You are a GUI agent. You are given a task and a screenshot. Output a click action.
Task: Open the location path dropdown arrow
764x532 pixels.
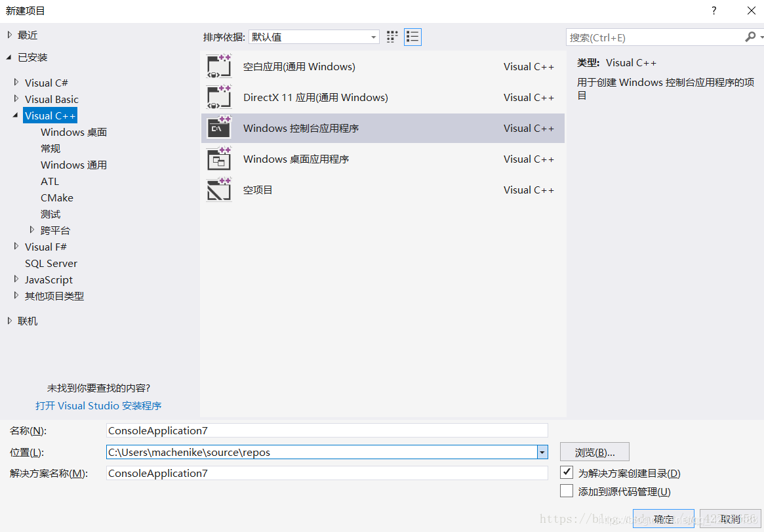click(x=542, y=453)
